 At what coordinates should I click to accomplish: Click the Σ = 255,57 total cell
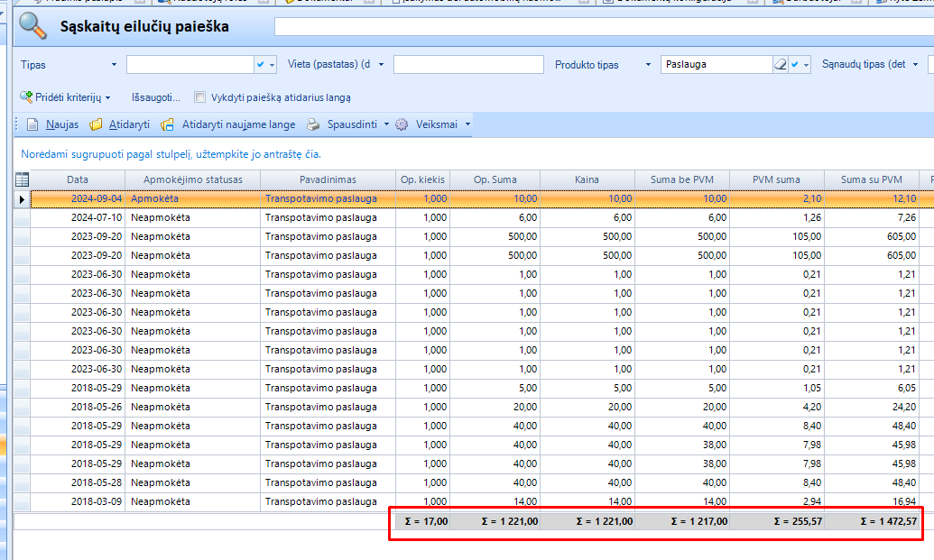click(x=777, y=521)
